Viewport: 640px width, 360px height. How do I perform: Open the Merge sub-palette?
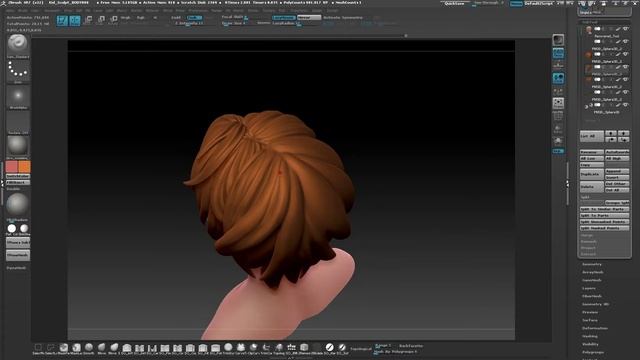click(x=587, y=235)
